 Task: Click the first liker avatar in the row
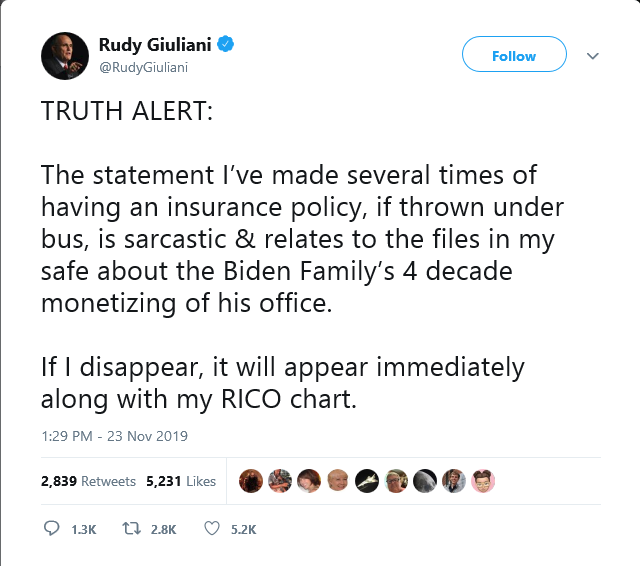(251, 480)
